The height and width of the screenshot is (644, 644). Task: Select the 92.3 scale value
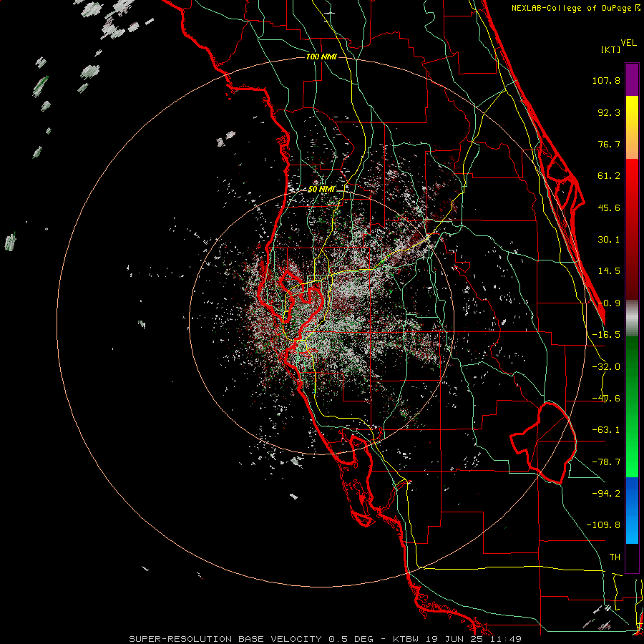coord(609,112)
